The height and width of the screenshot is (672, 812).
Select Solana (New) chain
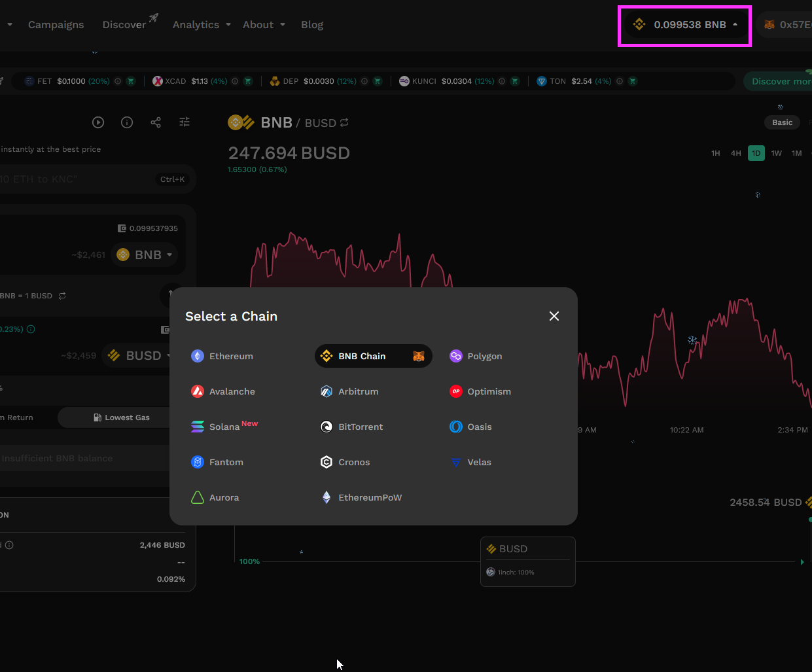coord(225,427)
